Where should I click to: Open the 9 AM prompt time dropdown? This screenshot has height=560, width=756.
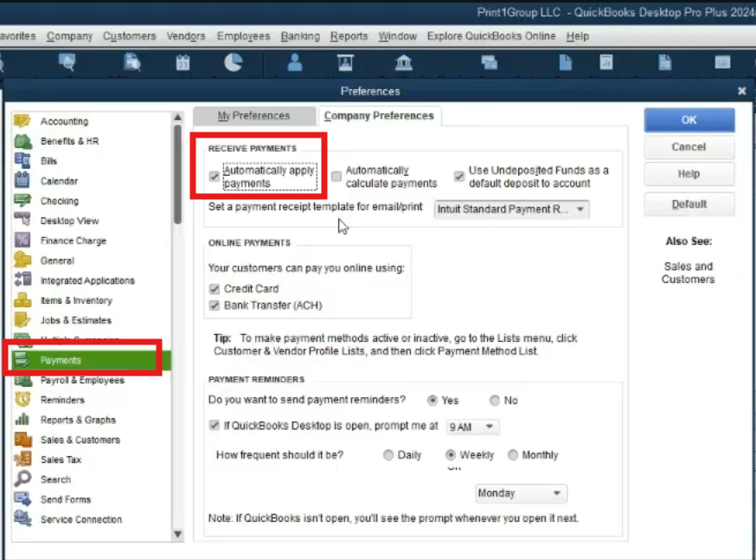pos(472,427)
